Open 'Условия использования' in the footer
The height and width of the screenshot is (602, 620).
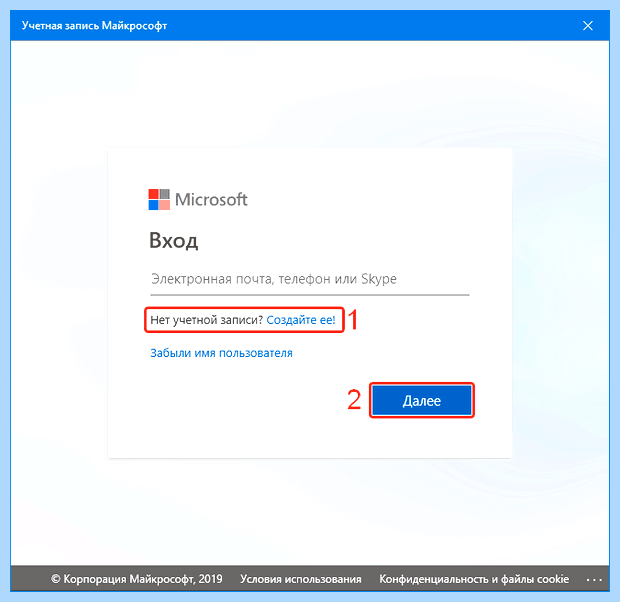click(301, 579)
